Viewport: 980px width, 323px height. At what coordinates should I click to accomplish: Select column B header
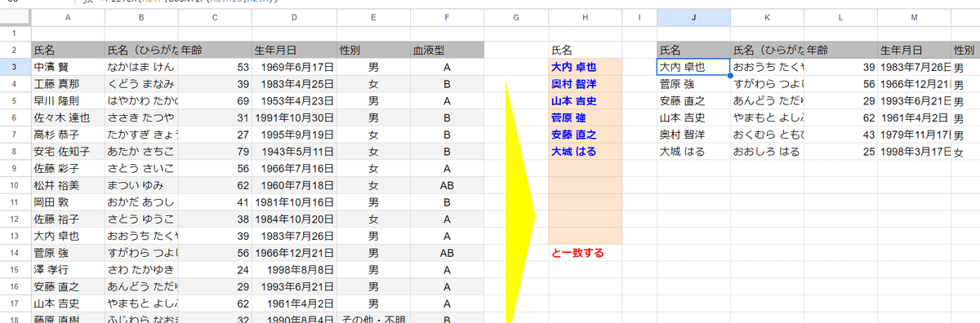pos(141,16)
